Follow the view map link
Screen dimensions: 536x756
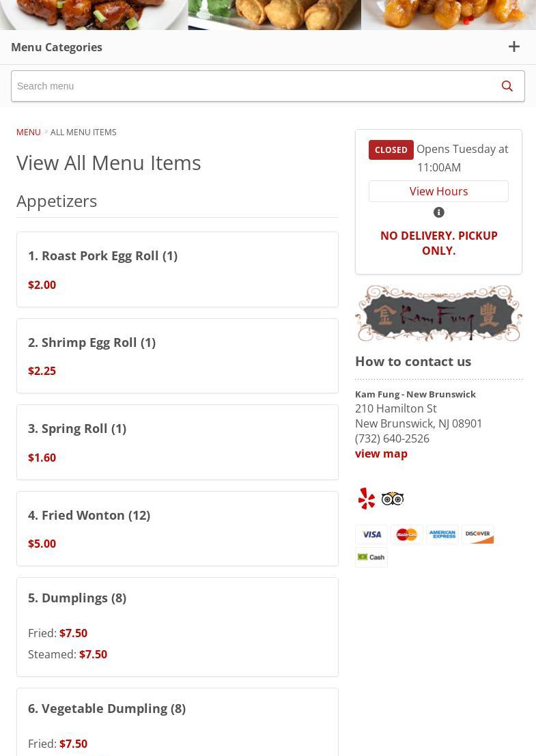pos(381,453)
